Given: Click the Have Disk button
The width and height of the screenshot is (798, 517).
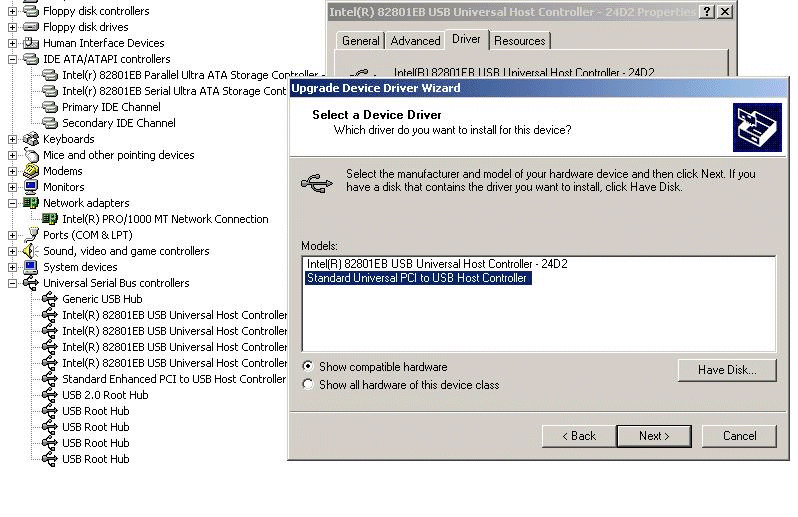Looking at the screenshot, I should click(727, 370).
